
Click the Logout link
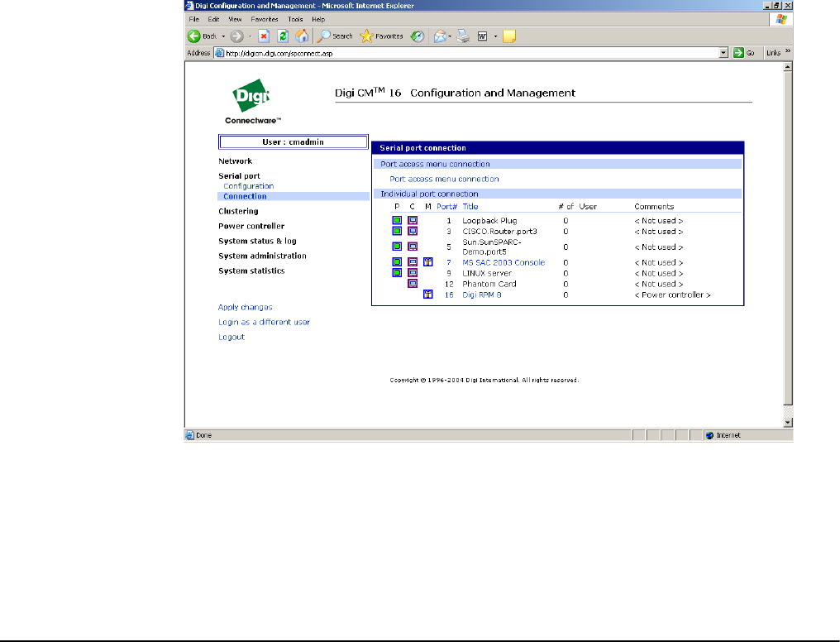point(231,337)
